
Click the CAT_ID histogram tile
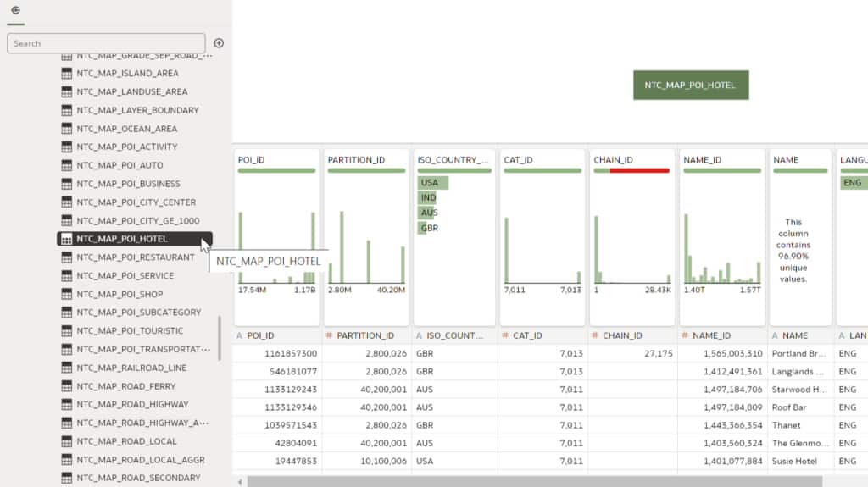point(542,237)
